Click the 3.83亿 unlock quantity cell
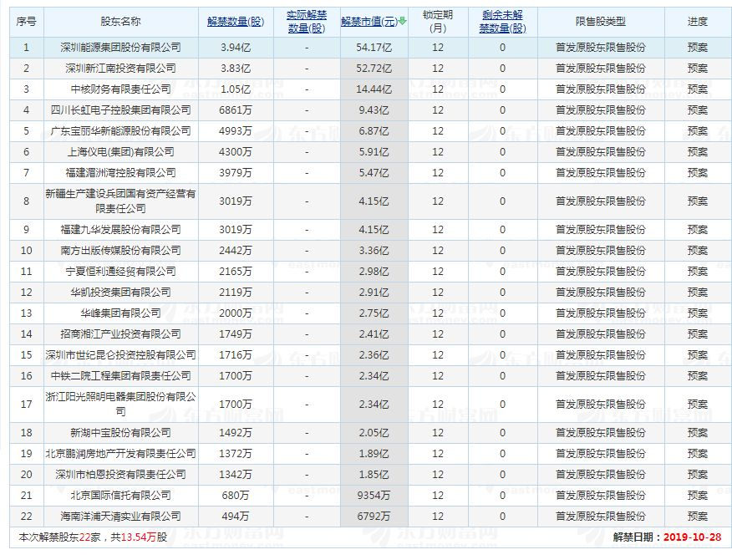The image size is (732, 560). pyautogui.click(x=236, y=69)
